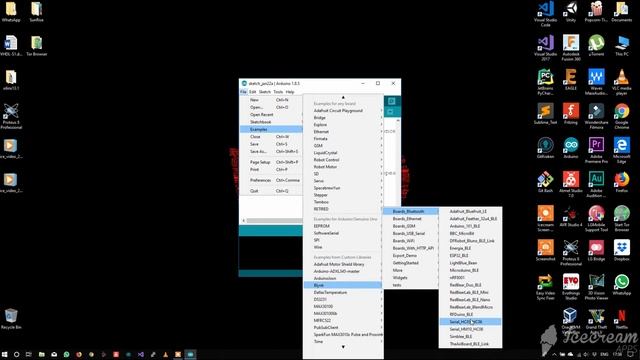Expand the LiquidCrystal examples submenu
640x360 pixels.
click(343, 153)
